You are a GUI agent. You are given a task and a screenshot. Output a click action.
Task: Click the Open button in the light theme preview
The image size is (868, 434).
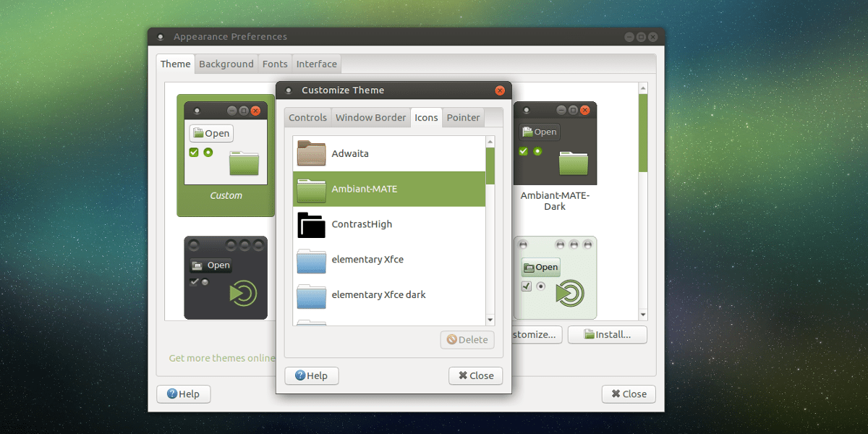tap(540, 267)
